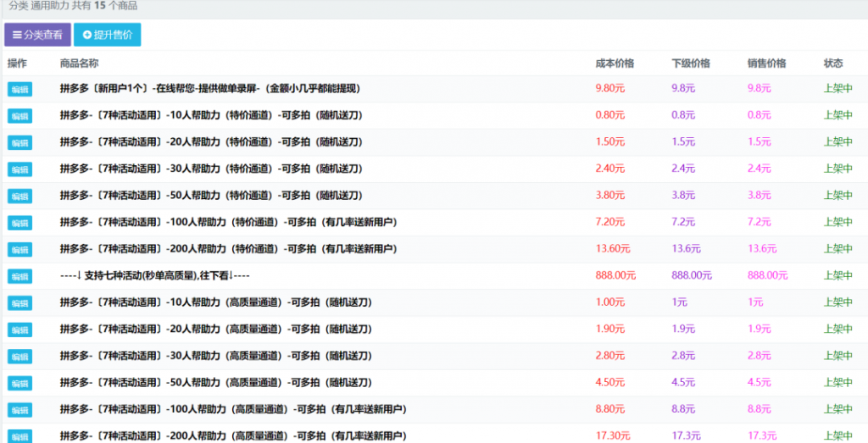
Task: Click the subordinate price 13.6元
Action: 686,249
